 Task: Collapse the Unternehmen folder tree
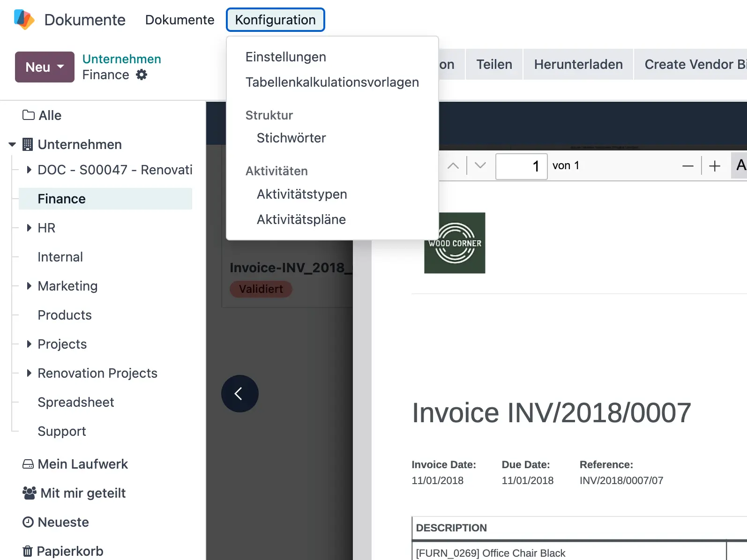12,144
